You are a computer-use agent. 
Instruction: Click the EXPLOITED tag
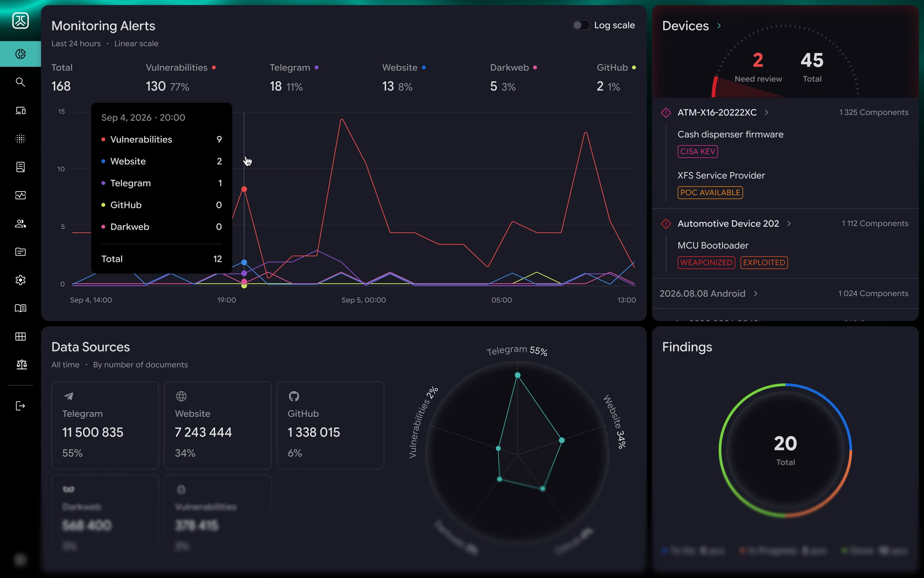pyautogui.click(x=764, y=263)
